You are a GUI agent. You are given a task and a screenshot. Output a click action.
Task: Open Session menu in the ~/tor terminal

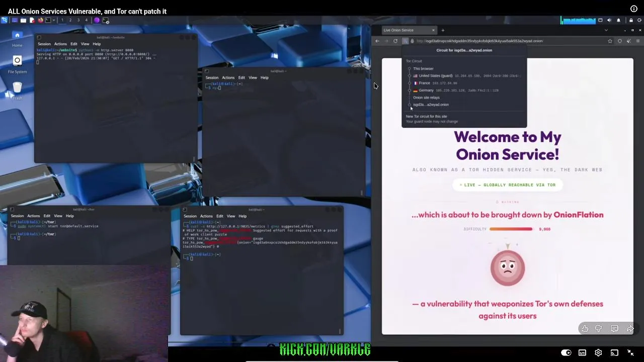(x=17, y=216)
